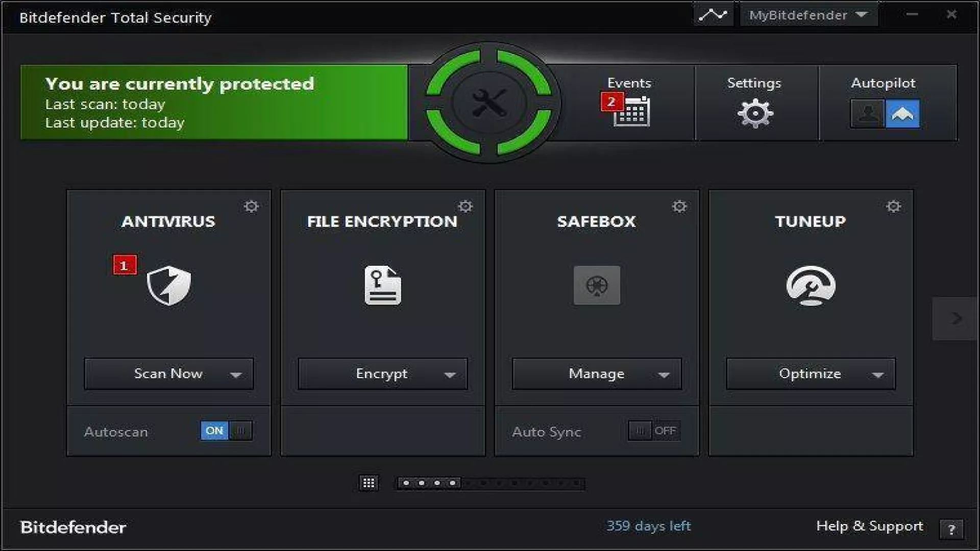Click the Tuneup speedometer icon
The image size is (980, 551).
pos(811,285)
